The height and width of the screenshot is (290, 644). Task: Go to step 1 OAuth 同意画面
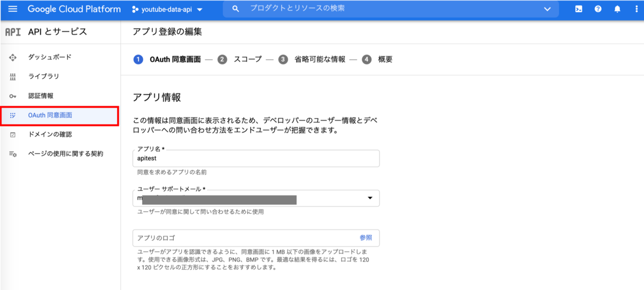point(167,60)
